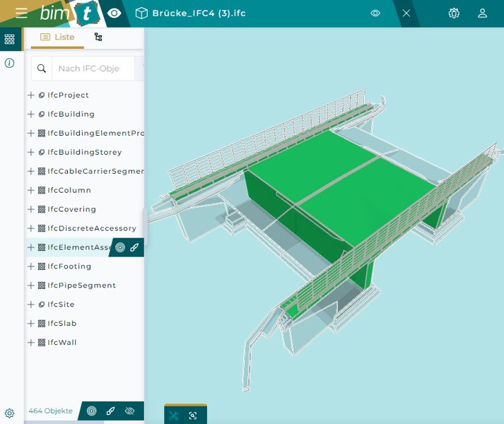The image size is (504, 424).
Task: Click the bimt logo
Action: coord(69,13)
